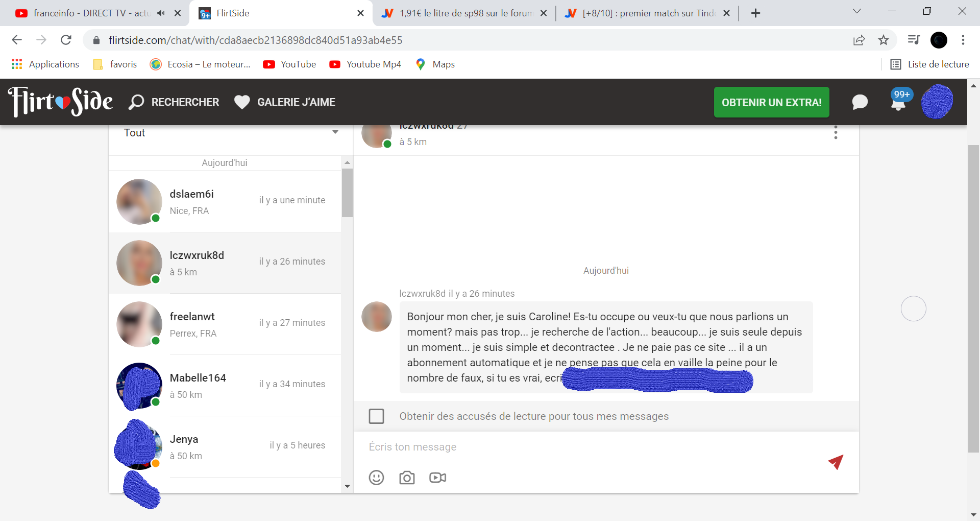Open a new browser tab
Image resolution: width=980 pixels, height=521 pixels.
(756, 13)
